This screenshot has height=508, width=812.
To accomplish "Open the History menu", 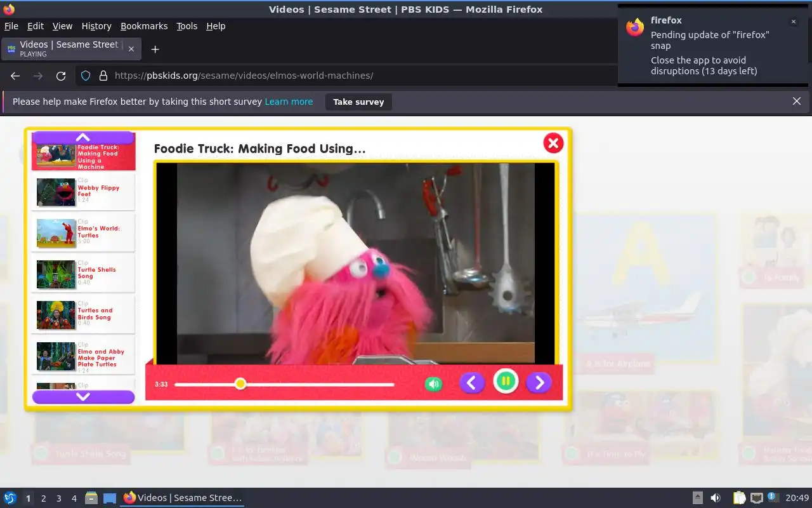I will 96,26.
